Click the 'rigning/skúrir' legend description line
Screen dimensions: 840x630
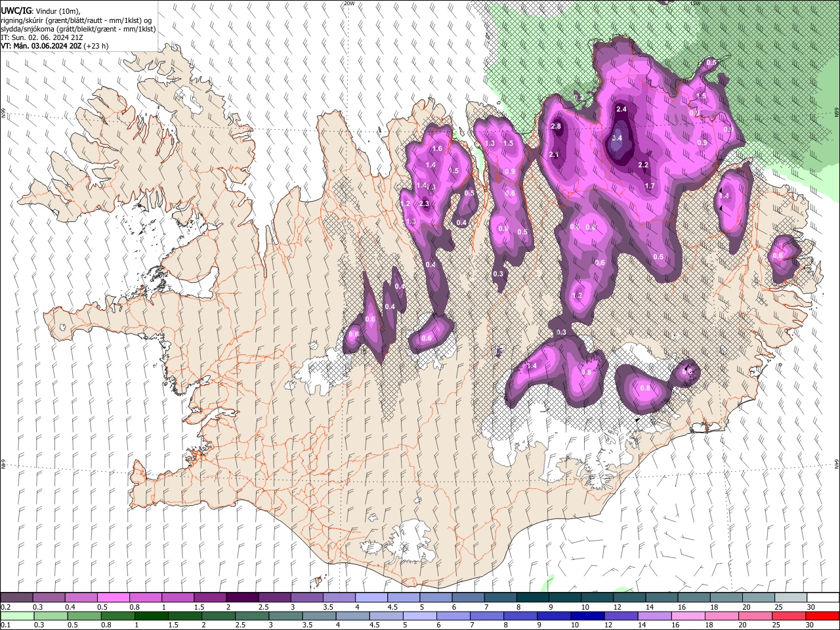[75, 20]
